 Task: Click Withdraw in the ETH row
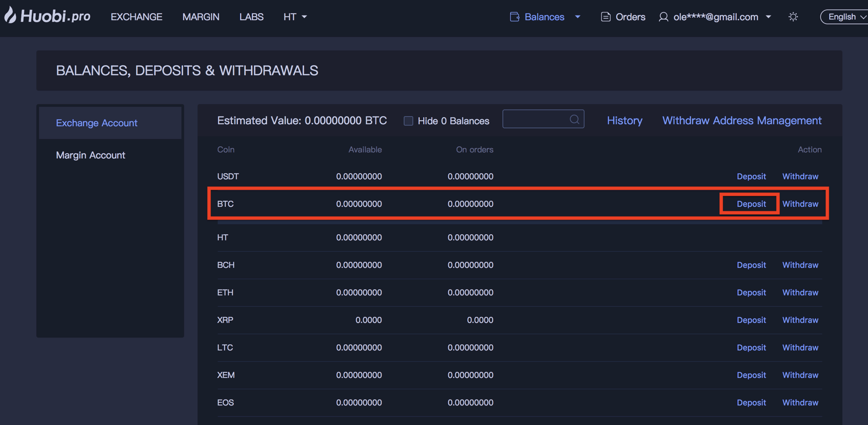tap(800, 292)
